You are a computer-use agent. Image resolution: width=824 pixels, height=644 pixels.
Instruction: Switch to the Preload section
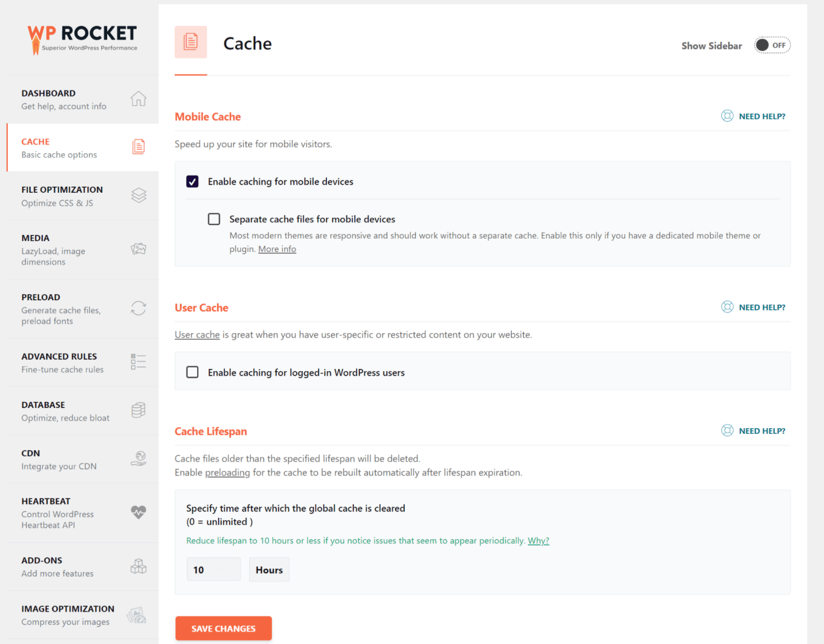coord(82,309)
